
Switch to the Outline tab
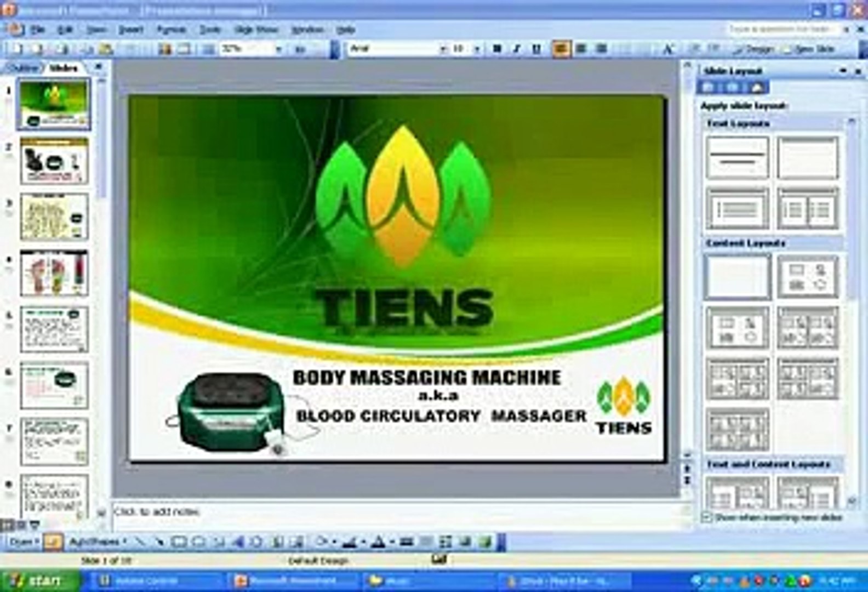click(23, 68)
